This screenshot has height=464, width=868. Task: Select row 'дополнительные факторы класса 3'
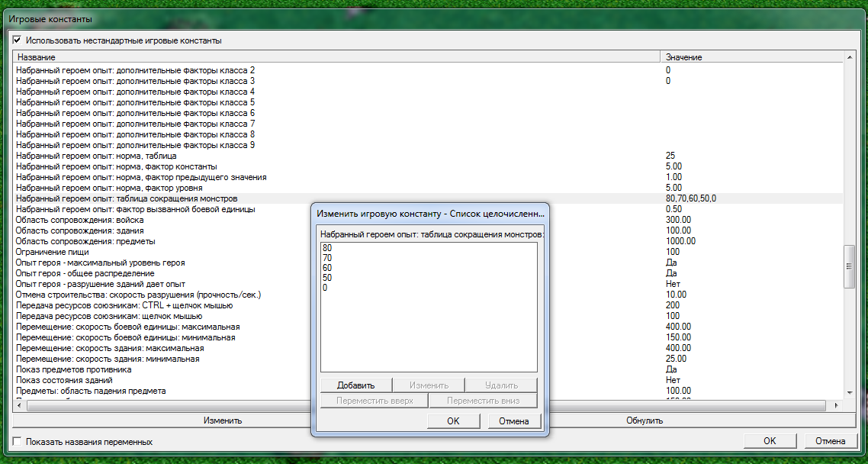click(428, 81)
